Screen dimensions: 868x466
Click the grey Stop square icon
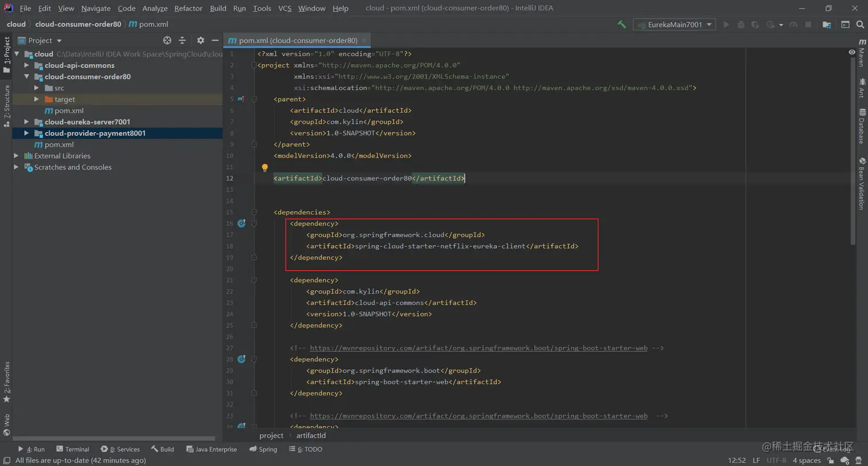coord(808,25)
